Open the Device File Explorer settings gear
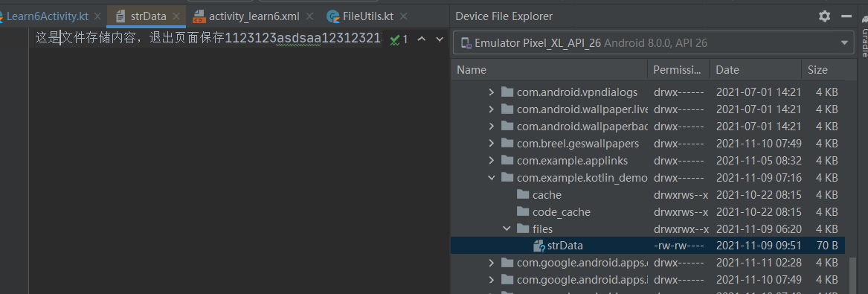This screenshot has width=868, height=294. pos(824,16)
